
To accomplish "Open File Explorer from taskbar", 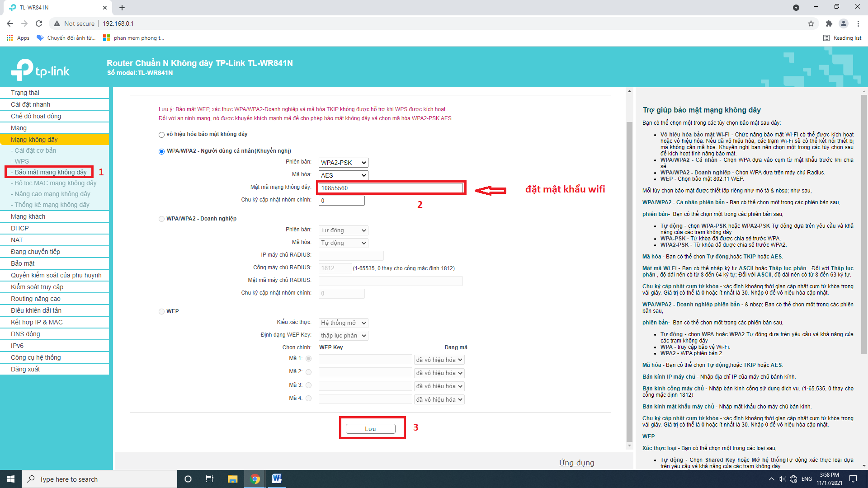I will pyautogui.click(x=232, y=479).
